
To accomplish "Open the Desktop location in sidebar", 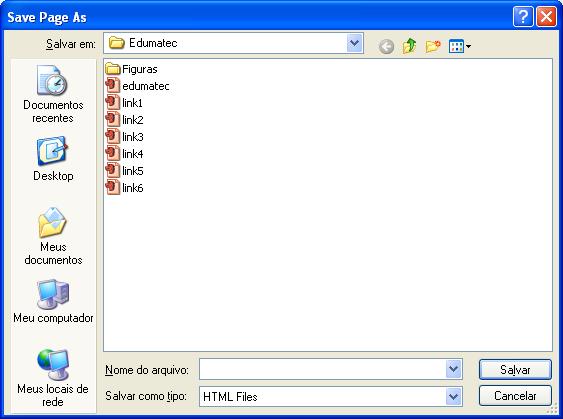I will (53, 159).
